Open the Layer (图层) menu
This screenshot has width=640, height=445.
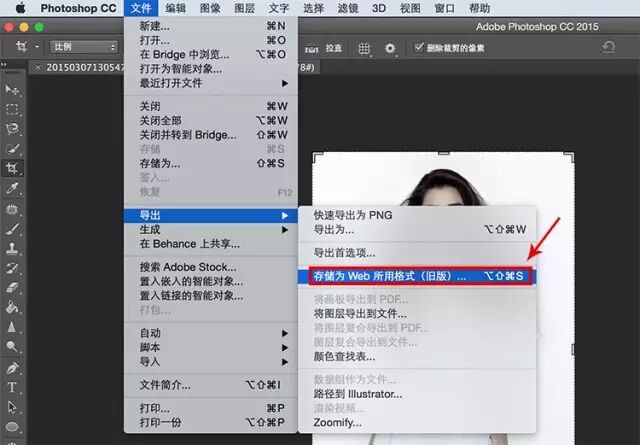click(x=244, y=8)
